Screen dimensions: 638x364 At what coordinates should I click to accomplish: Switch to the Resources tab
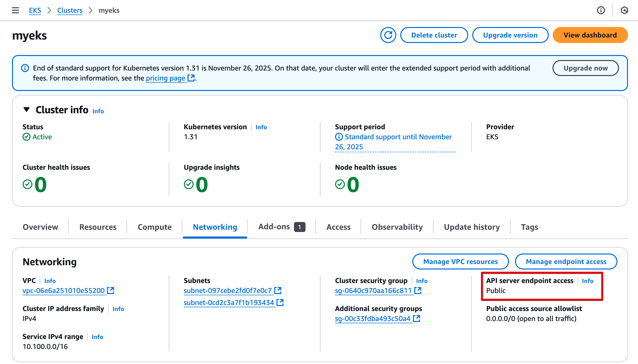98,227
